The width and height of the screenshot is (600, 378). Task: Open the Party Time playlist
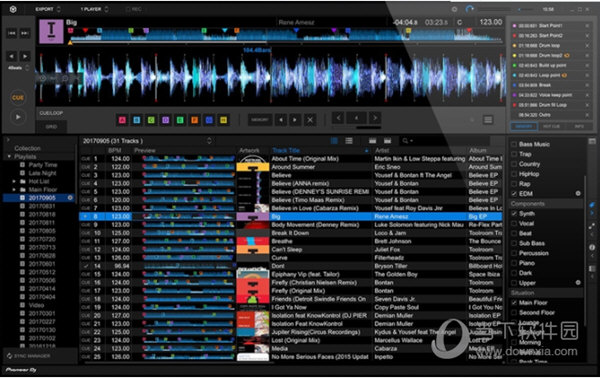[43, 165]
